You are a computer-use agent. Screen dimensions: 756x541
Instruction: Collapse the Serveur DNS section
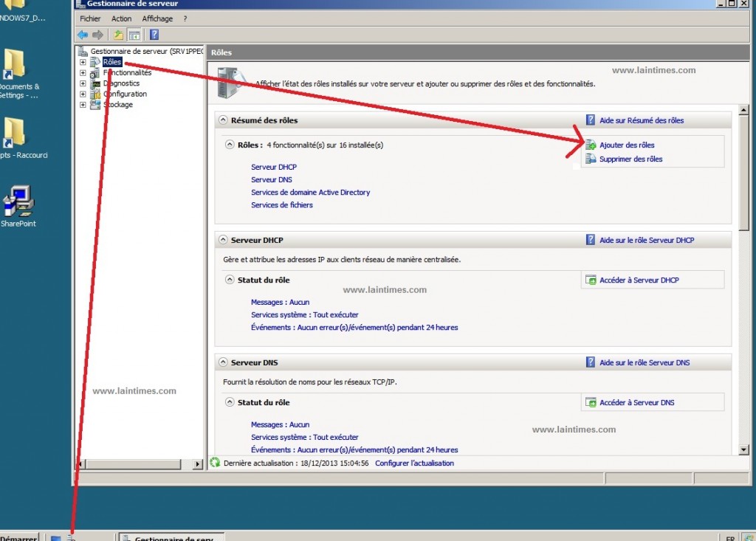coord(223,362)
